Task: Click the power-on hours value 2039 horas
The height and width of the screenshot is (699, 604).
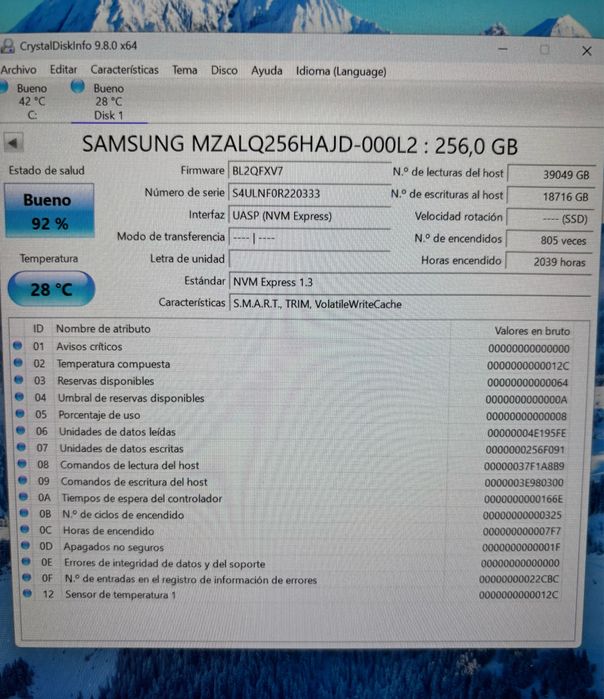Action: (x=549, y=262)
